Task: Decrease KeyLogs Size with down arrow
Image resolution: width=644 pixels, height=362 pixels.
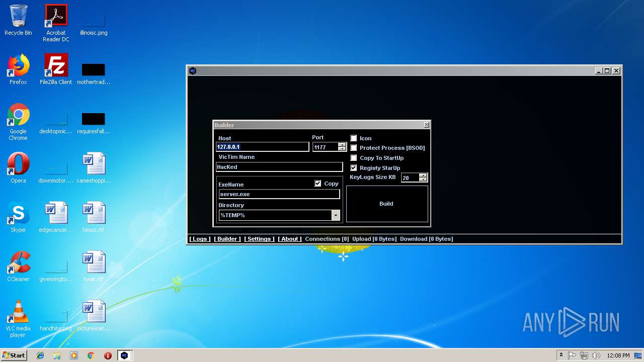Action: pyautogui.click(x=423, y=179)
